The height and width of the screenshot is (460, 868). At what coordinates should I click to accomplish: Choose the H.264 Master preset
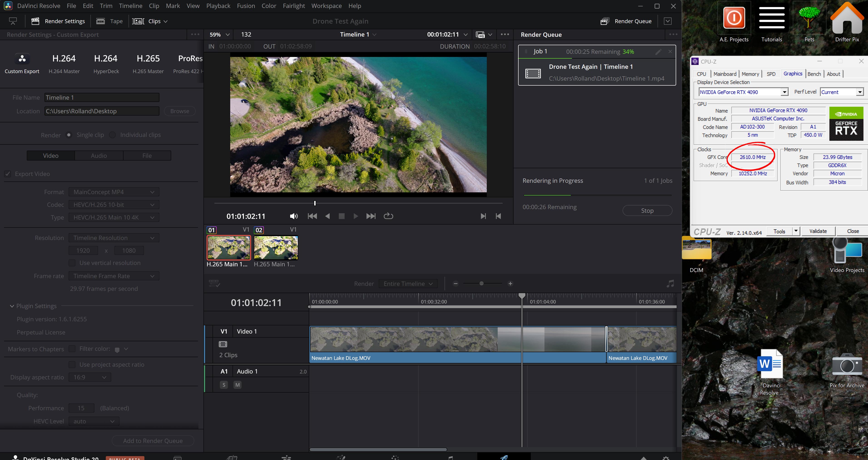[64, 63]
